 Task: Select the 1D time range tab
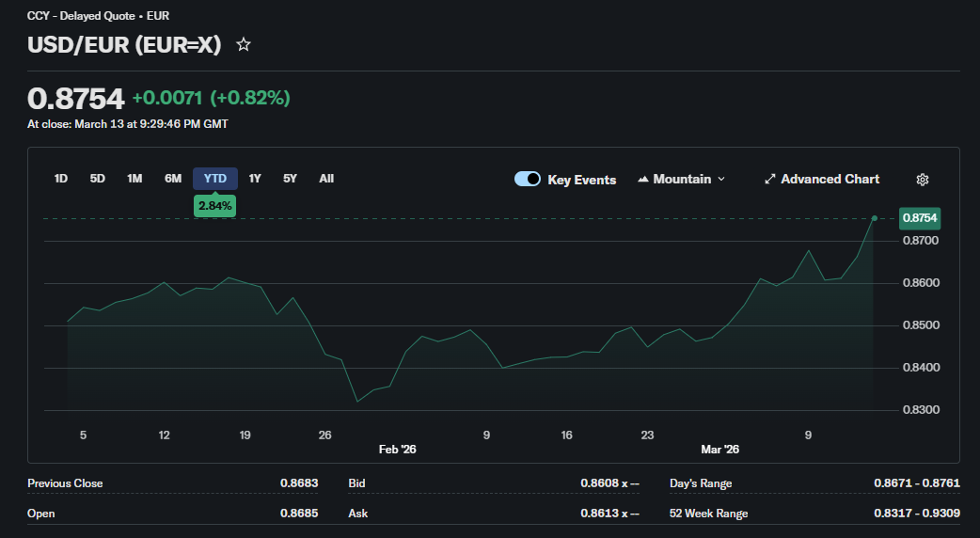click(60, 179)
